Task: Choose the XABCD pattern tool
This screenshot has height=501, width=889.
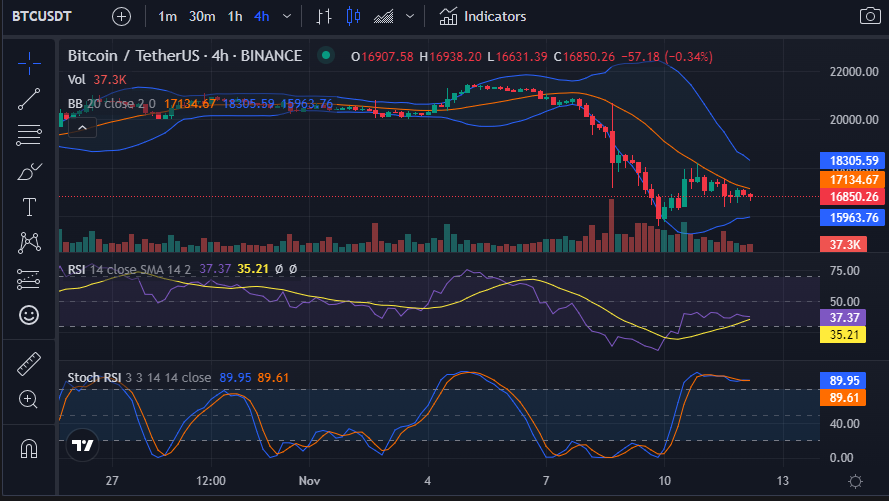Action: click(x=29, y=243)
